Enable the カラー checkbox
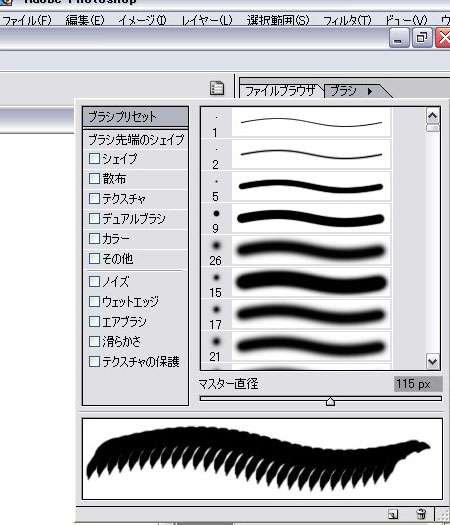Viewport: 450px width, 525px height. point(94,239)
